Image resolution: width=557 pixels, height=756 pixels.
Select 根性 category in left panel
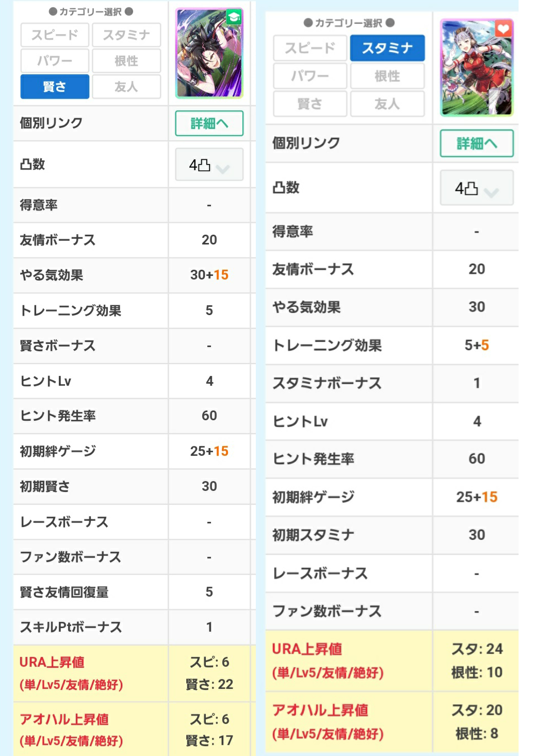coord(126,61)
